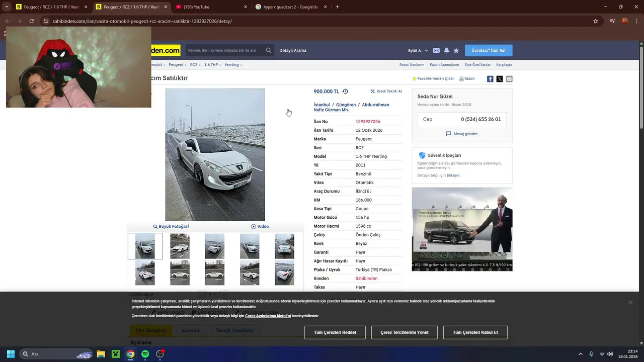Click the browser address bar

point(317,21)
